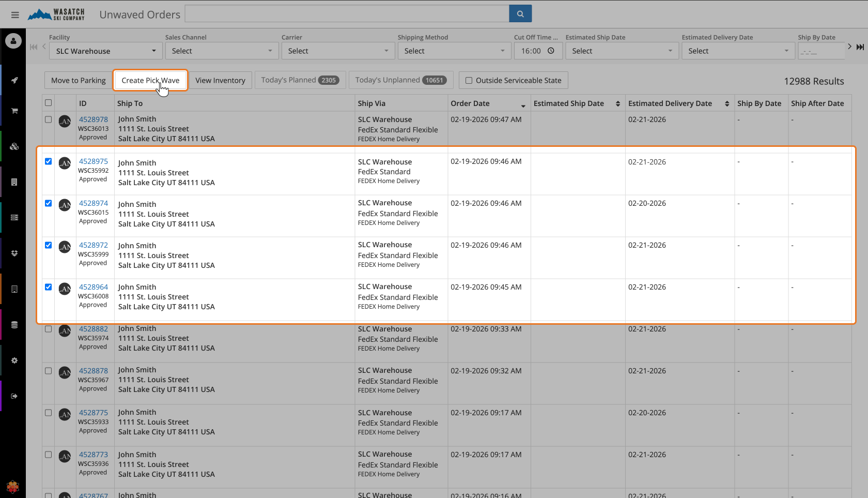This screenshot has width=868, height=498.
Task: Jump to last filter with skip-forward arrow
Action: click(860, 47)
